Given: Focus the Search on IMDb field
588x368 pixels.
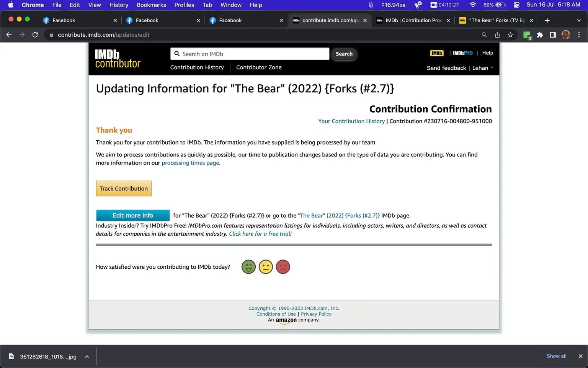Looking at the screenshot, I should 250,54.
